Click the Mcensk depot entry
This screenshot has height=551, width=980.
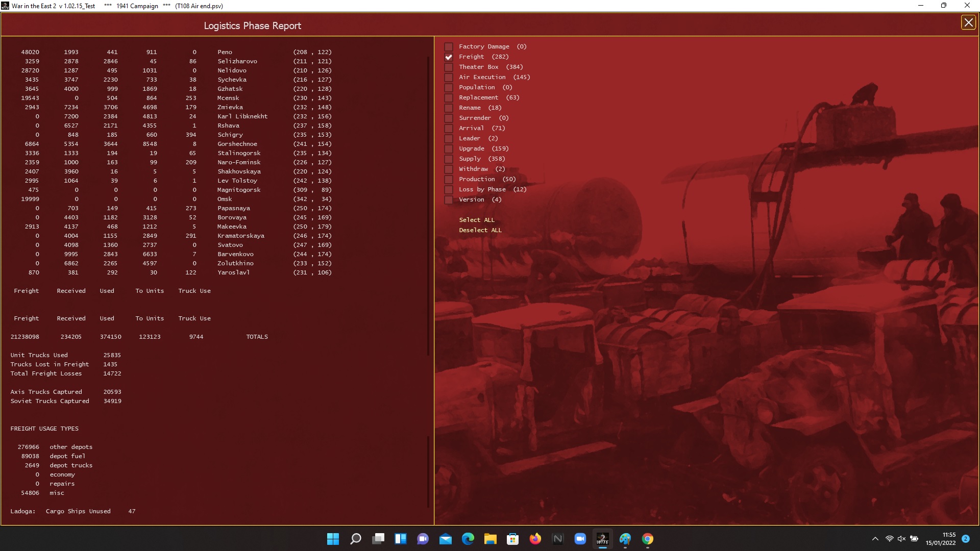pos(228,98)
